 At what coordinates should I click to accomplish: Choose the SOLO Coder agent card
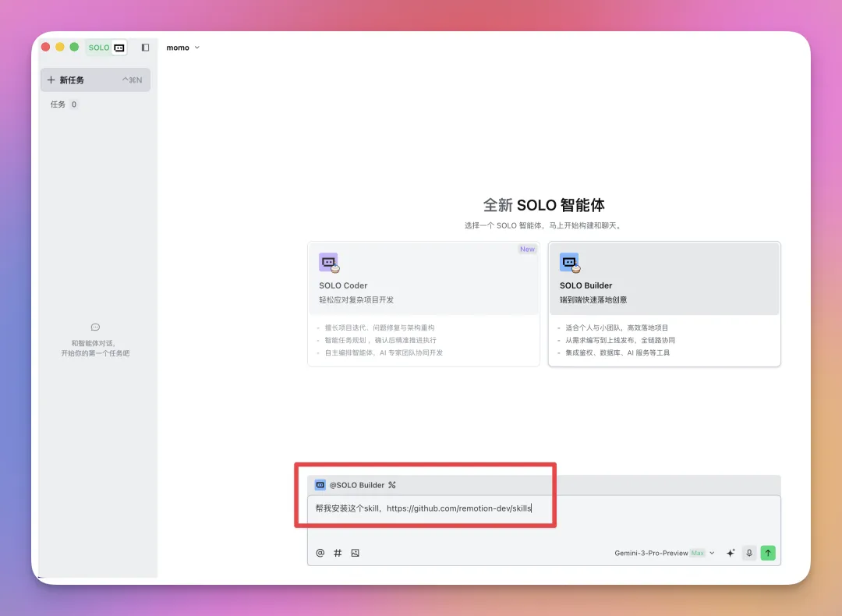pos(423,304)
